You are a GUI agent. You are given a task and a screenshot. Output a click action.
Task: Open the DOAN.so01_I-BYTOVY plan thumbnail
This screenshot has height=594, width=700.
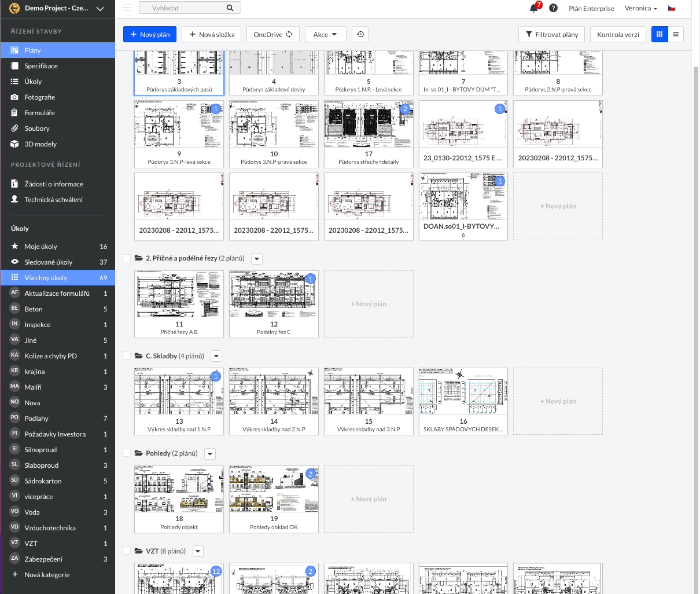click(463, 207)
